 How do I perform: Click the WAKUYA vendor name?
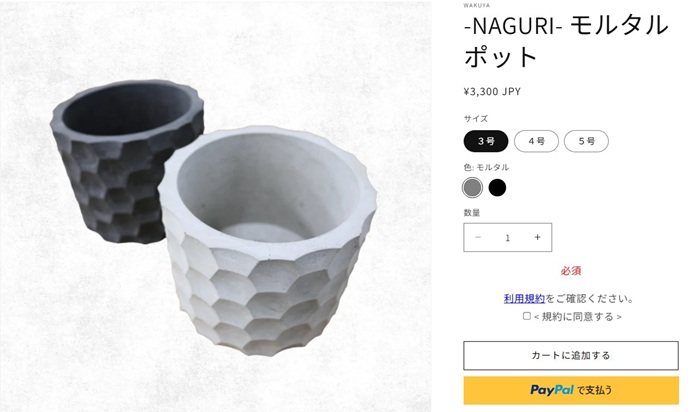(477, 5)
